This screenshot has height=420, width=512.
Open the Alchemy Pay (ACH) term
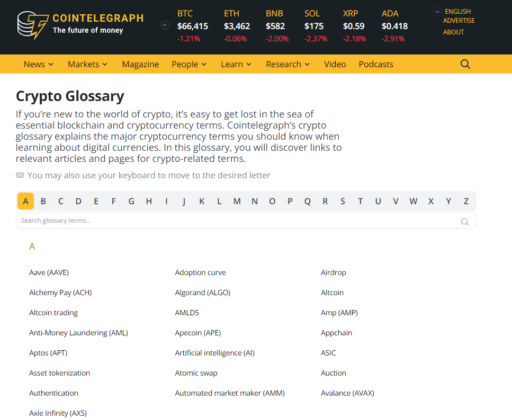(x=60, y=293)
